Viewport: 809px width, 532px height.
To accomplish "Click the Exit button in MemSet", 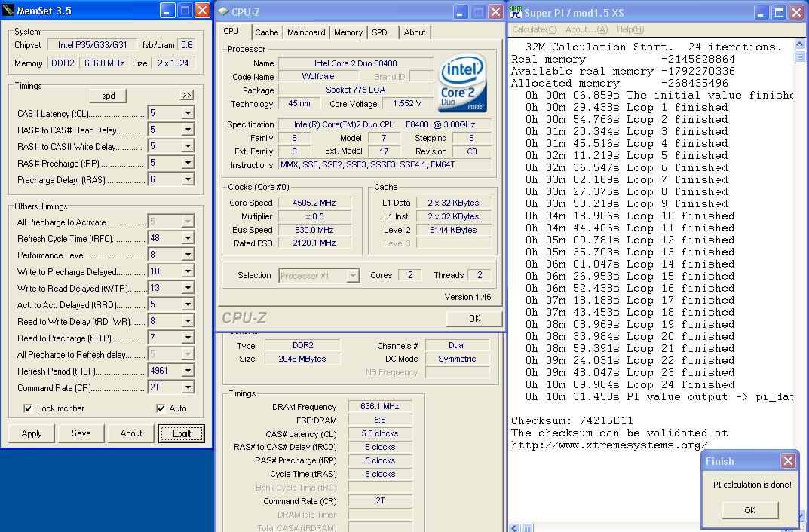I will click(x=182, y=433).
